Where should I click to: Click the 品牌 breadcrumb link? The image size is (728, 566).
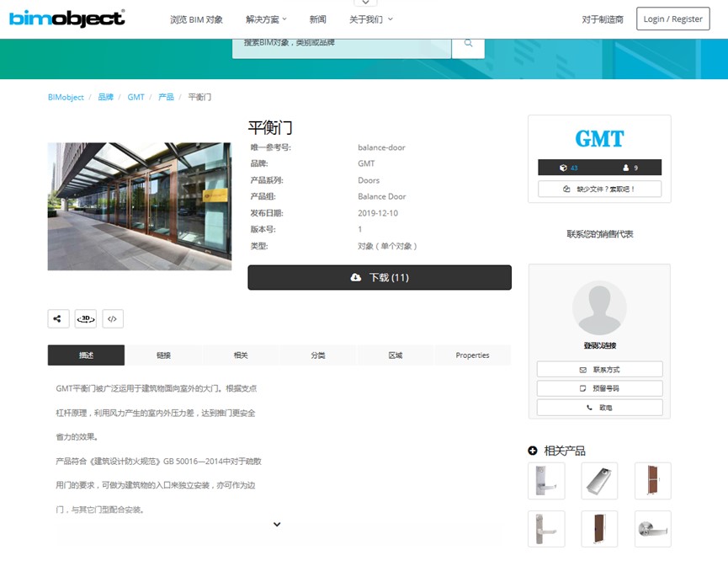point(105,97)
